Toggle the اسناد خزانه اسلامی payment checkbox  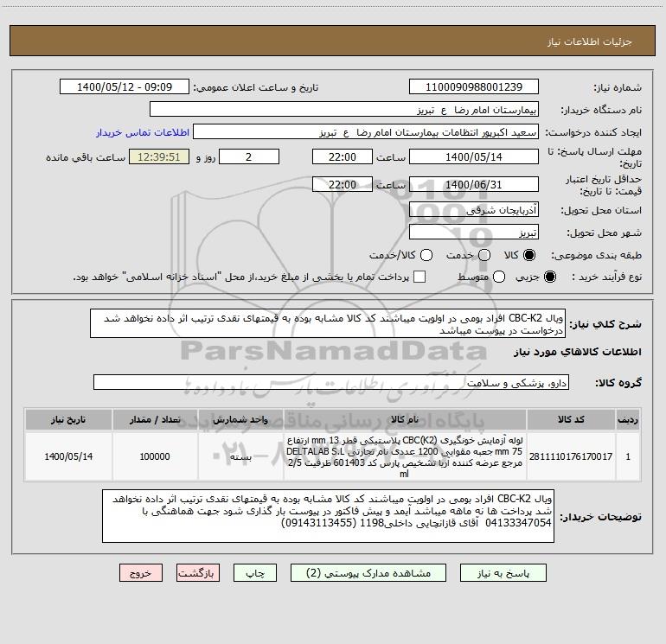(x=419, y=277)
